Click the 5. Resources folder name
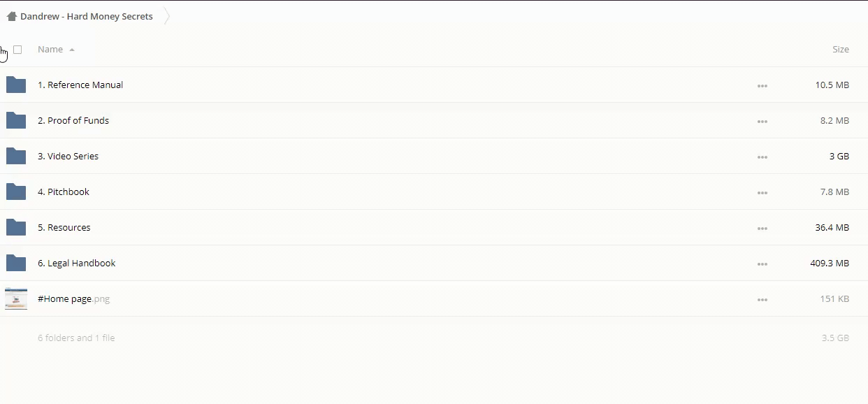Image resolution: width=868 pixels, height=404 pixels. 64,228
